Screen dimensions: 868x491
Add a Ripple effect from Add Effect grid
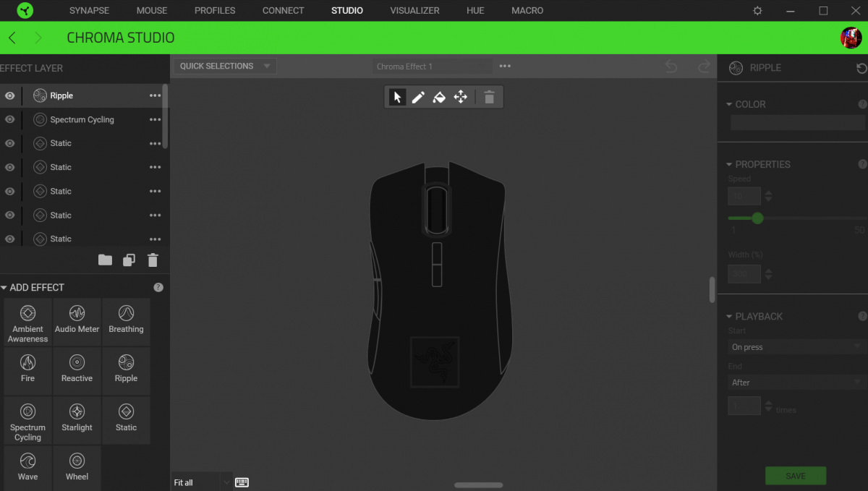point(126,371)
